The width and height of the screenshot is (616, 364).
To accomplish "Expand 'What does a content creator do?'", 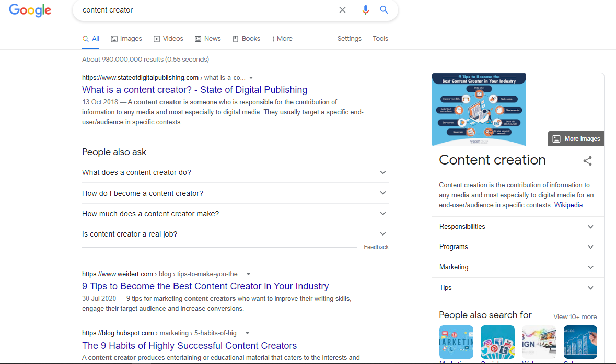I will [x=235, y=172].
